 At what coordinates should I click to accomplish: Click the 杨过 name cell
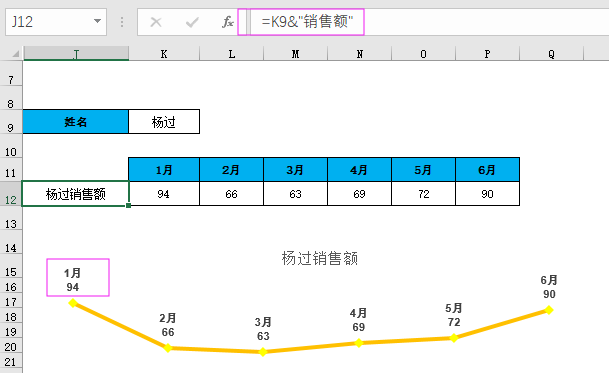(x=164, y=122)
